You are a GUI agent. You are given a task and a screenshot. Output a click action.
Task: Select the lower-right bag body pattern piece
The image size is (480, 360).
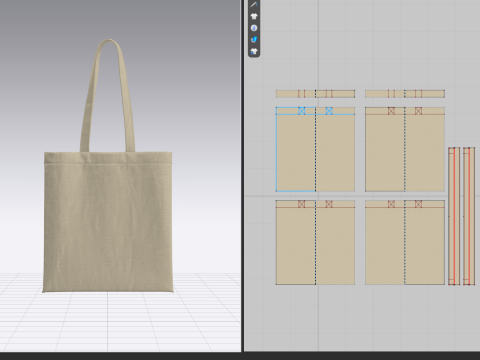405,242
